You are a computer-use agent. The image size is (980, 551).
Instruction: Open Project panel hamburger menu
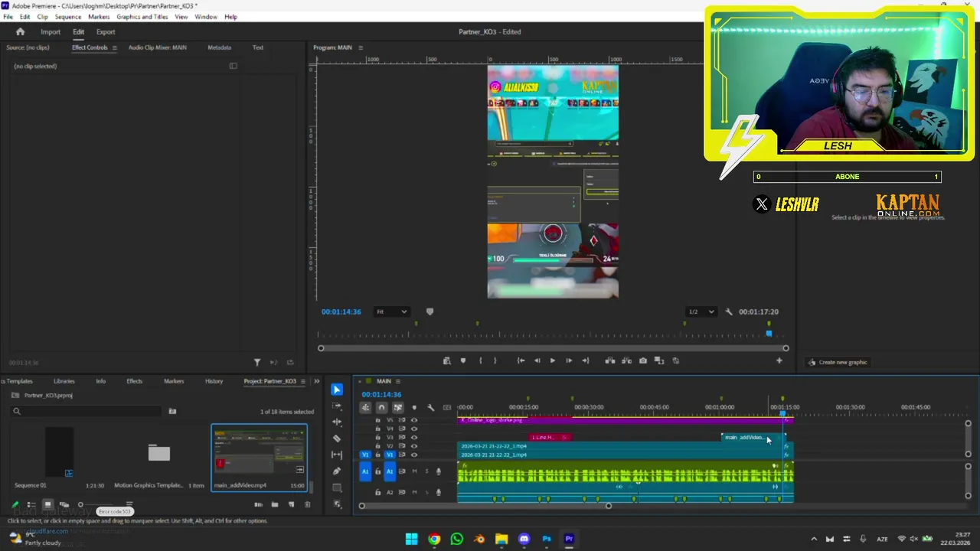point(304,381)
